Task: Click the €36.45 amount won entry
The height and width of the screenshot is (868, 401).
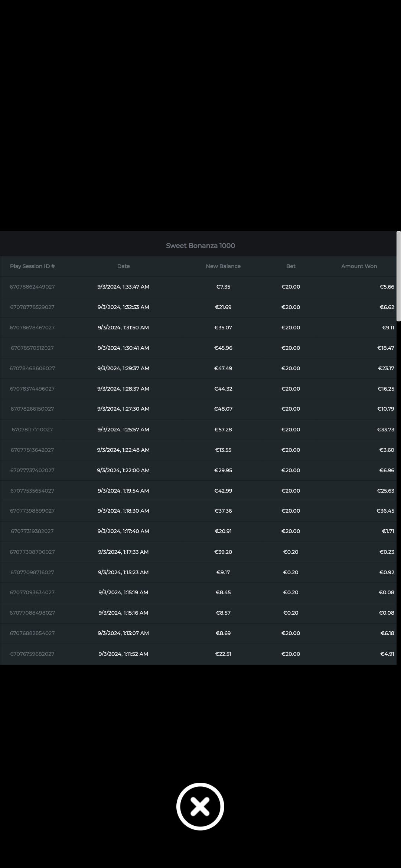Action: coord(385,511)
